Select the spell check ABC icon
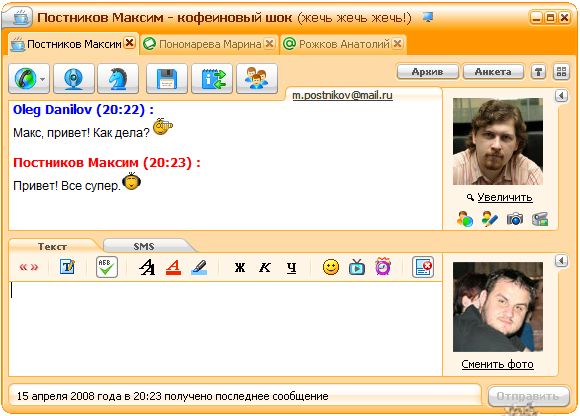This screenshot has height=416, width=580. pos(107,267)
